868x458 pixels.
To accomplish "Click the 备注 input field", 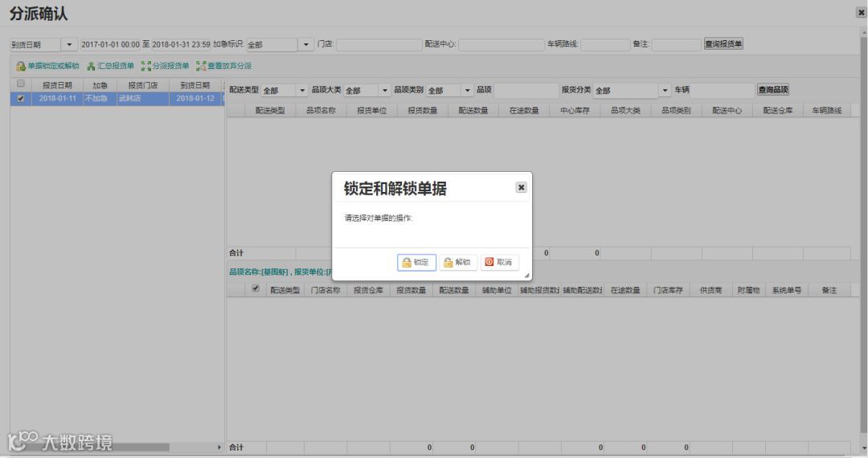I will pos(677,44).
